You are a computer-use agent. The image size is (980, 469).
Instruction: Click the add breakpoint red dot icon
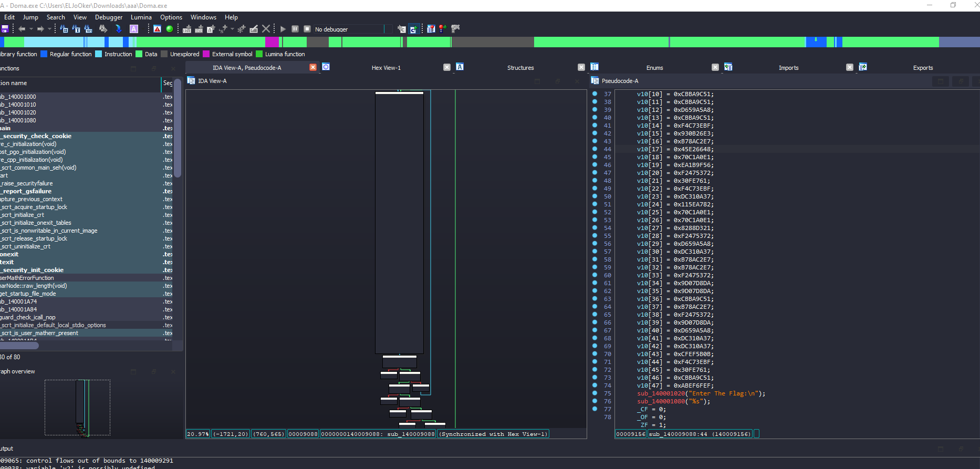[443, 29]
